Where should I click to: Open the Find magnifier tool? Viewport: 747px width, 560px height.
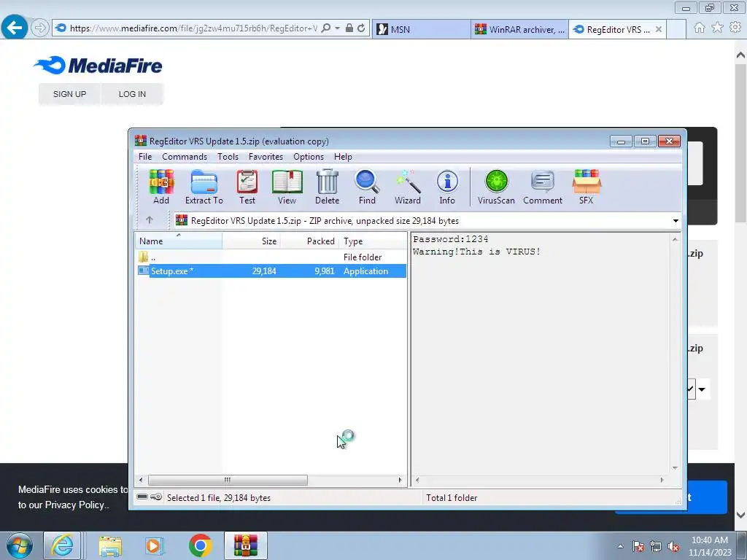tap(367, 187)
